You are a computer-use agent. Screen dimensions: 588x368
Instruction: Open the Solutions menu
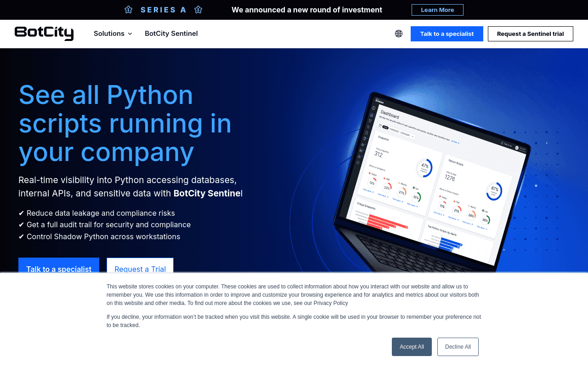coord(113,34)
